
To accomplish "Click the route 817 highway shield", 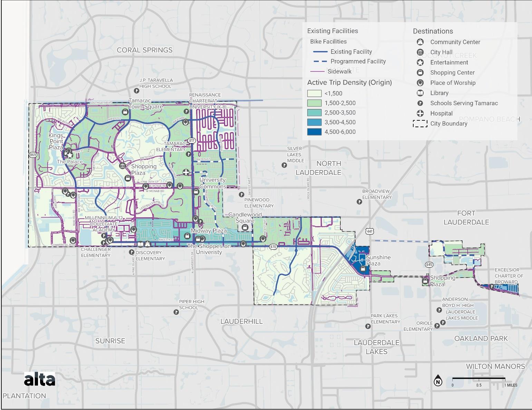I will [x=192, y=141].
